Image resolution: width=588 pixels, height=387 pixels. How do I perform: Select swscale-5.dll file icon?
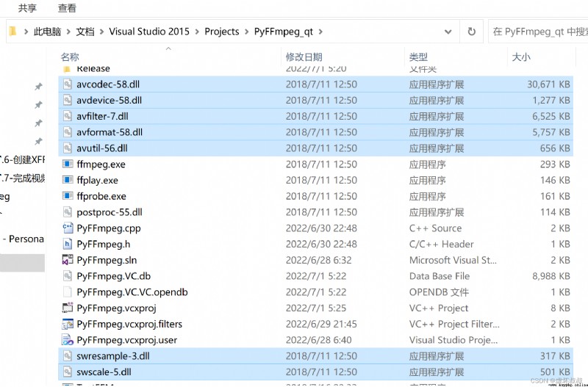(67, 372)
